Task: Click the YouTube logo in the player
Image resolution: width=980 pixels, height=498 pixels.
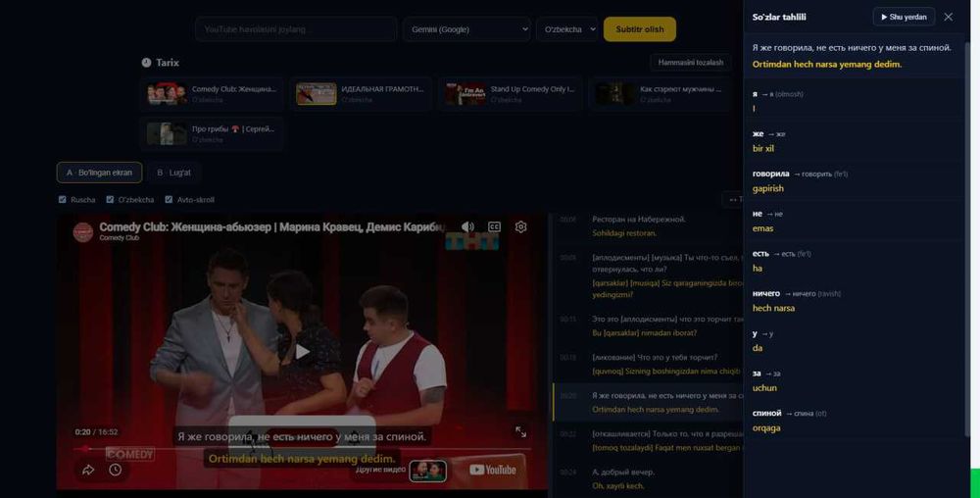Action: [x=493, y=470]
